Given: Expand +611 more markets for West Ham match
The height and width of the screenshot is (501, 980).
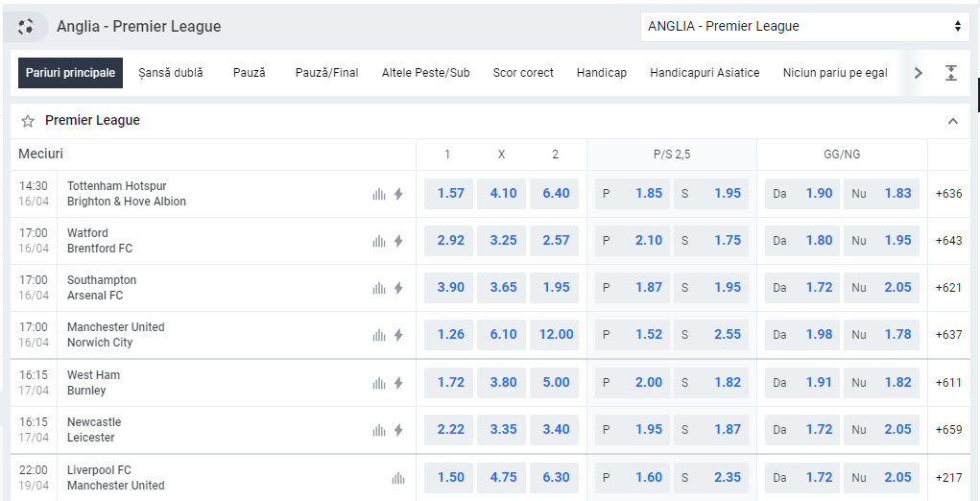Looking at the screenshot, I should click(948, 383).
